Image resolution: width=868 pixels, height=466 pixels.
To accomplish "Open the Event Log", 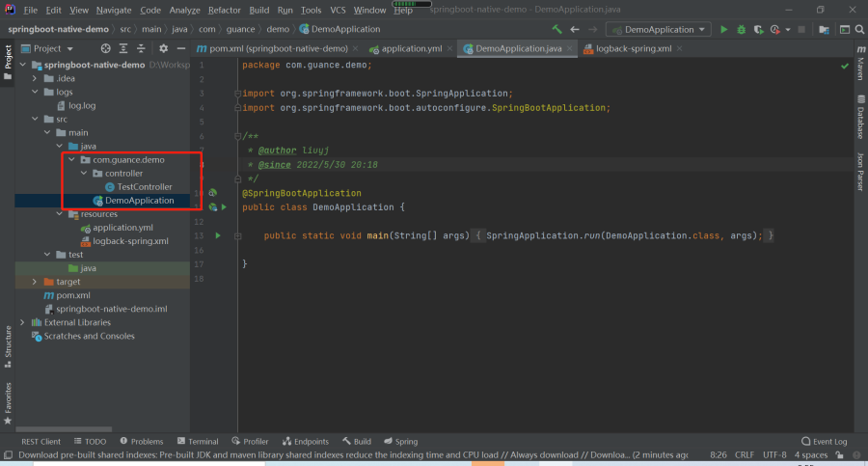I will coord(825,442).
